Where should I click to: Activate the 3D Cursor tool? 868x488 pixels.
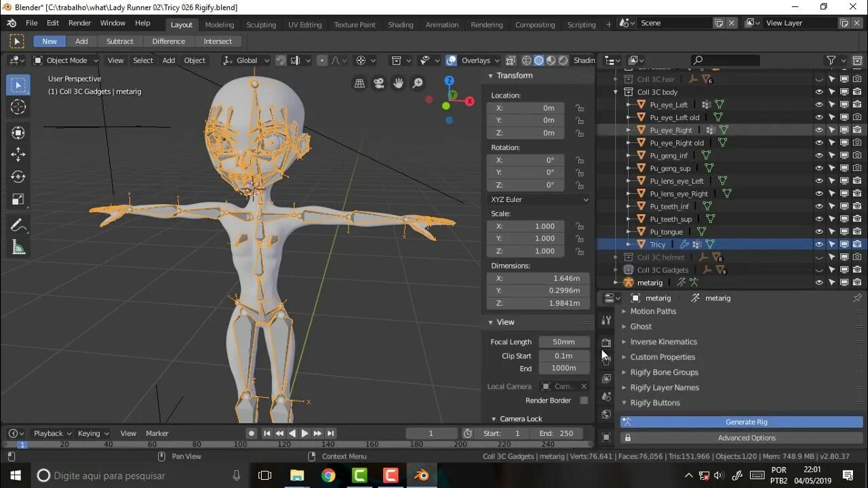click(18, 107)
